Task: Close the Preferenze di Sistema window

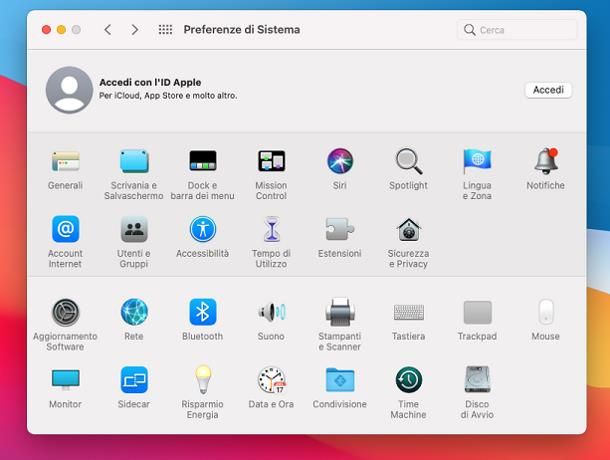Action: (46, 30)
